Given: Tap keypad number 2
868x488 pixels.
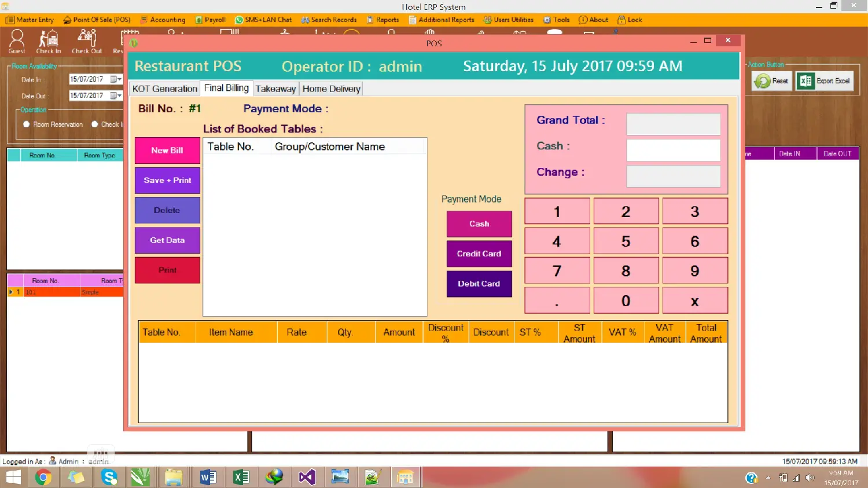Looking at the screenshot, I should point(626,211).
